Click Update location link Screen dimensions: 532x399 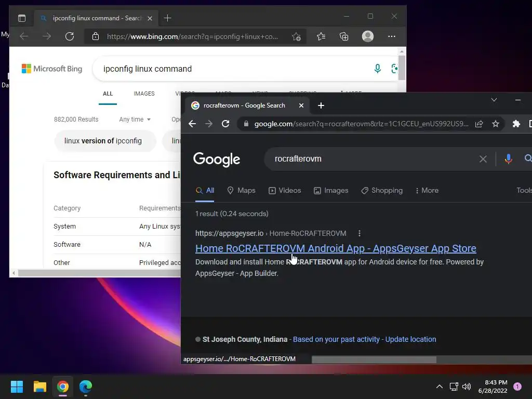(x=410, y=339)
